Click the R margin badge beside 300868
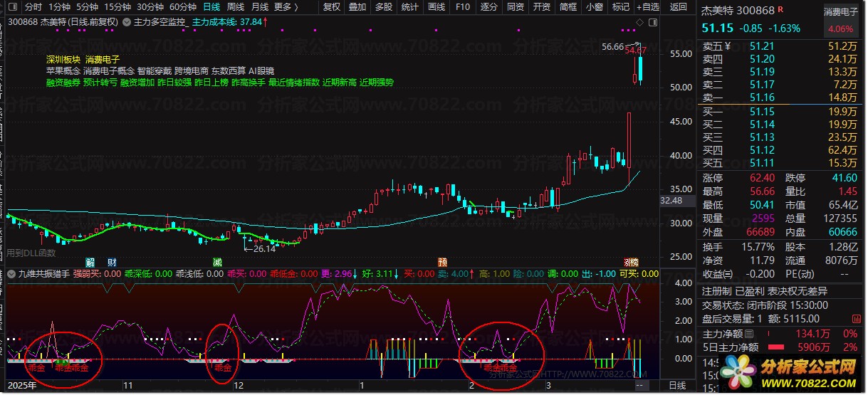868x395 pixels. click(781, 10)
